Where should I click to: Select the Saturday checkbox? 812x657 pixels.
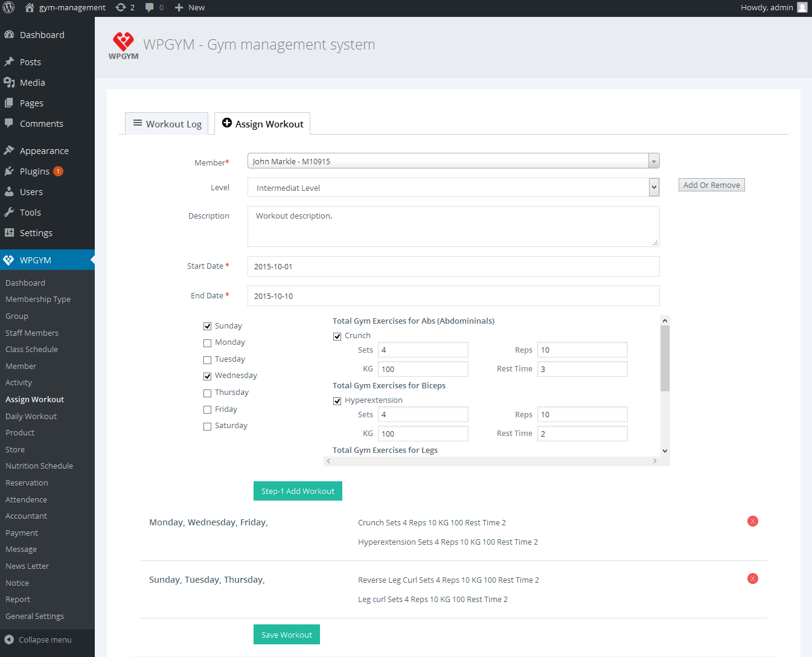207,426
